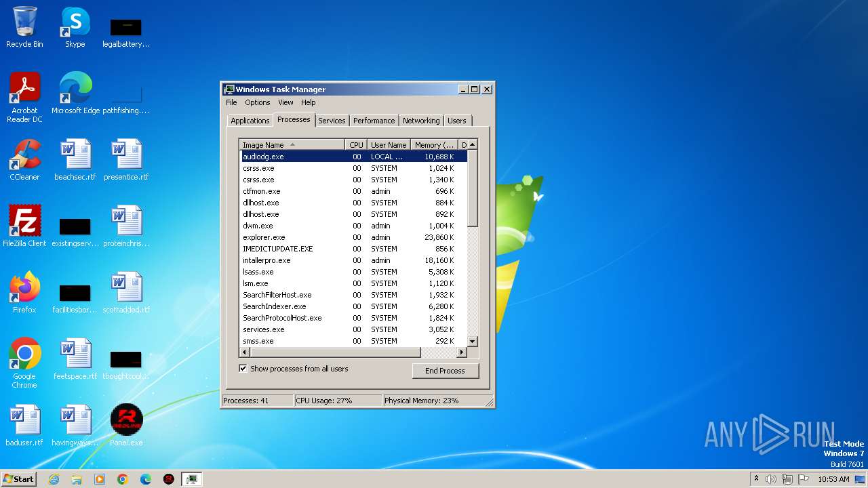
Task: Open the Help menu in Task Manager
Action: click(x=309, y=102)
